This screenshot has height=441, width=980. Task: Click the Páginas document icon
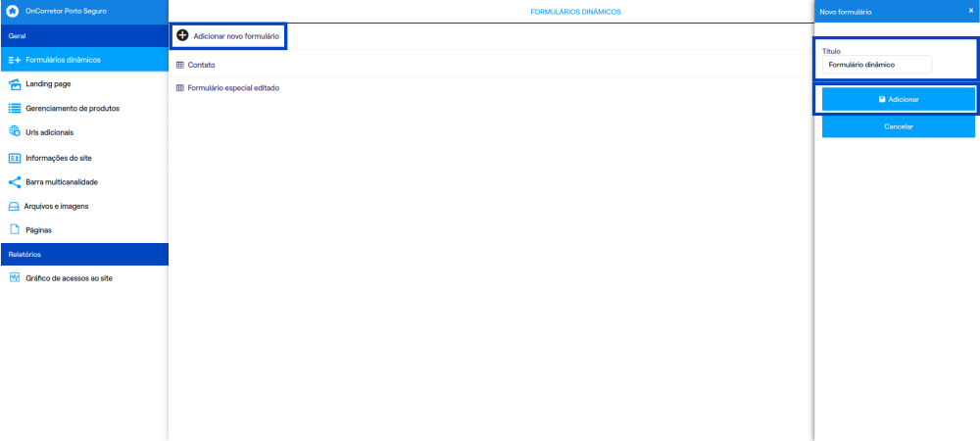15,229
